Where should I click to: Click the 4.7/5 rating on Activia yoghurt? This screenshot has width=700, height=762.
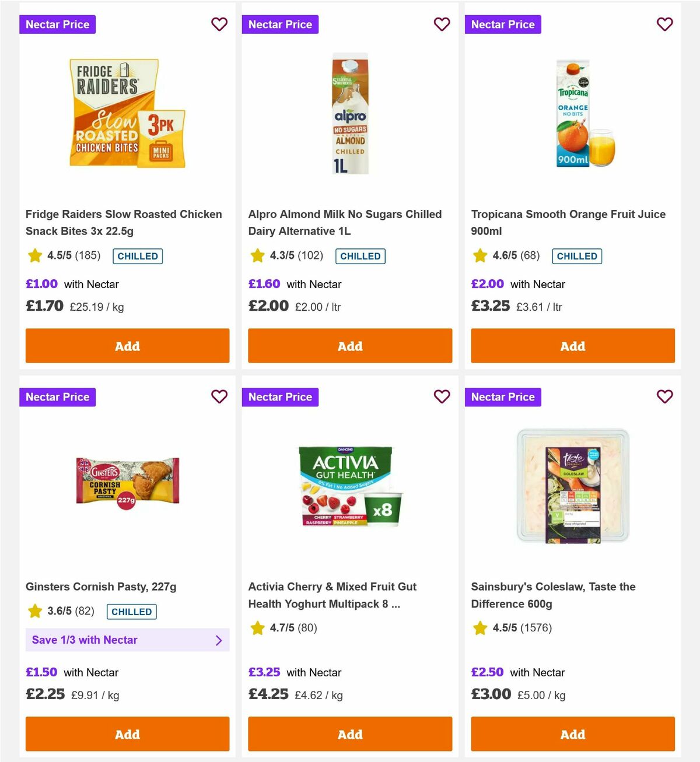click(x=283, y=628)
